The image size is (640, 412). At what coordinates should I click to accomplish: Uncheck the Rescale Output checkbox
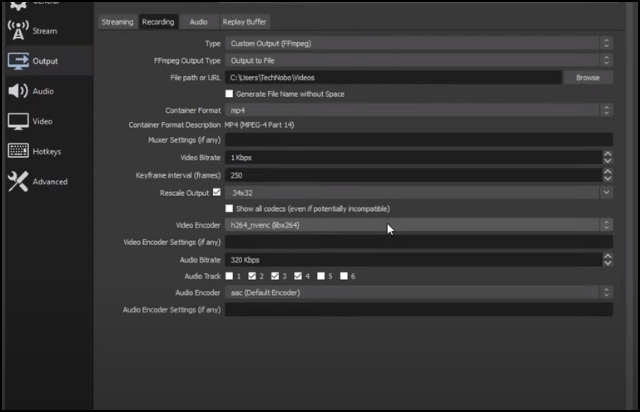(x=217, y=192)
